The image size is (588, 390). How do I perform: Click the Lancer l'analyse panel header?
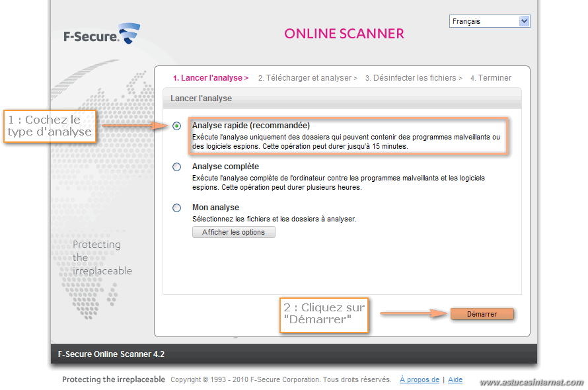coord(342,98)
